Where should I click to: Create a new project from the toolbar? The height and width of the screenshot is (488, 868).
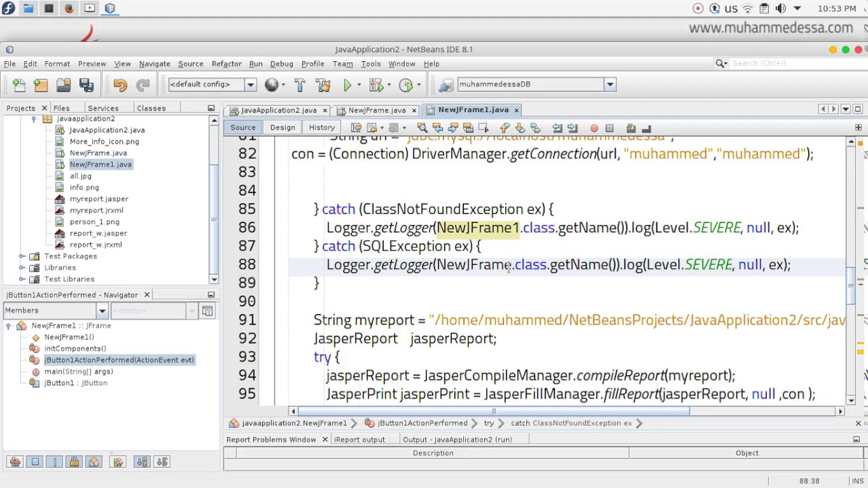pos(41,84)
